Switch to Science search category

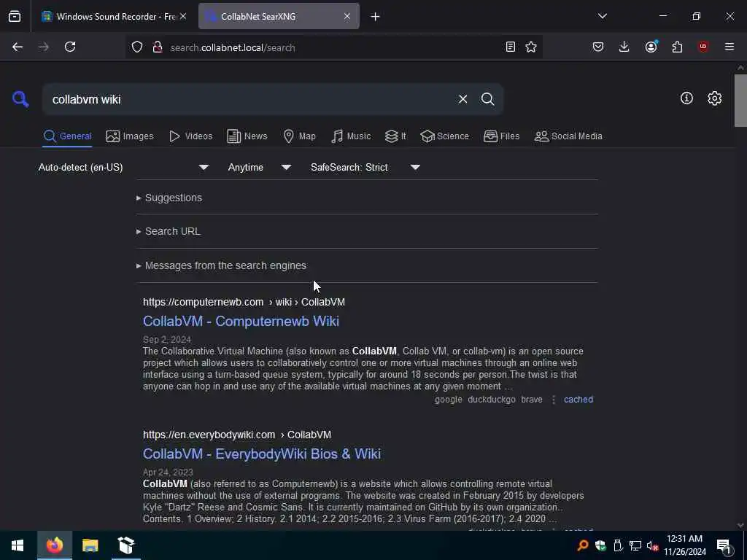pos(444,136)
